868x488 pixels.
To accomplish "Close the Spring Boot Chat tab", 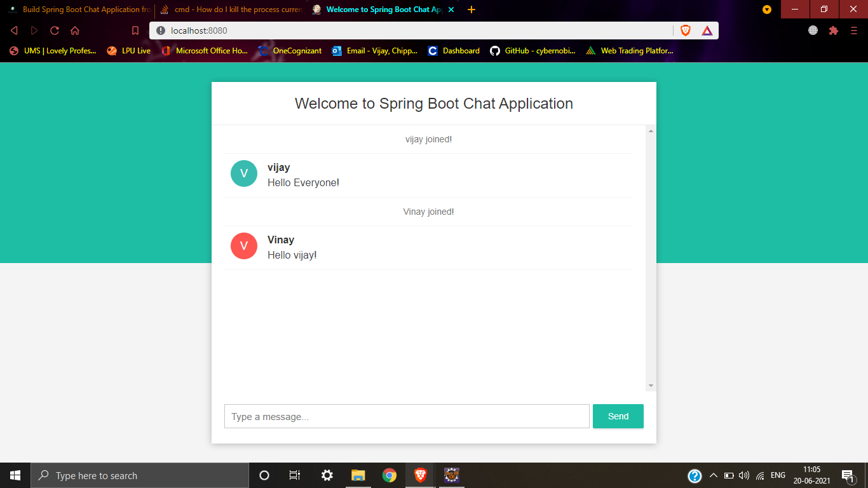I will tap(451, 10).
